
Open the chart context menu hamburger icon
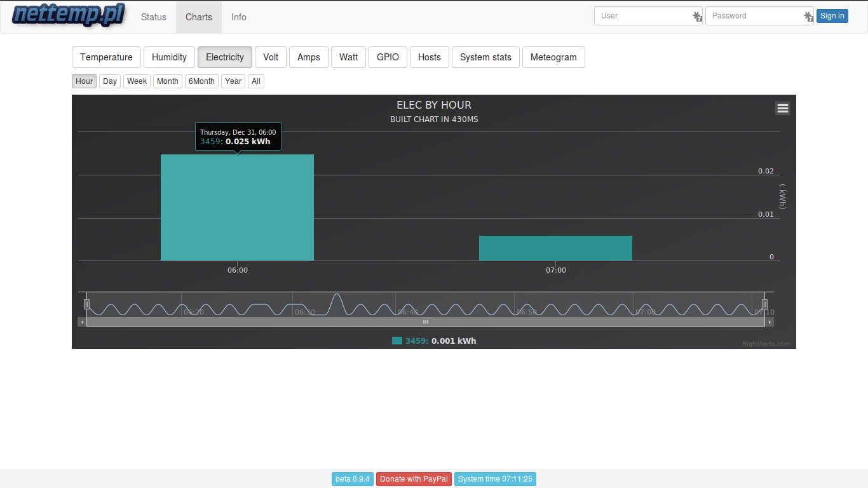(783, 108)
